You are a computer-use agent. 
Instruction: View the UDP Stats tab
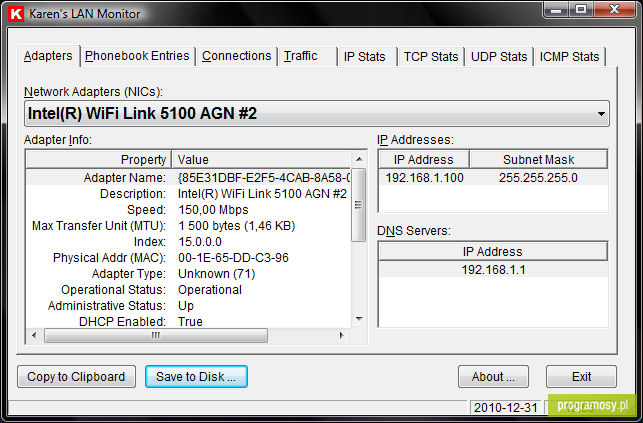499,56
